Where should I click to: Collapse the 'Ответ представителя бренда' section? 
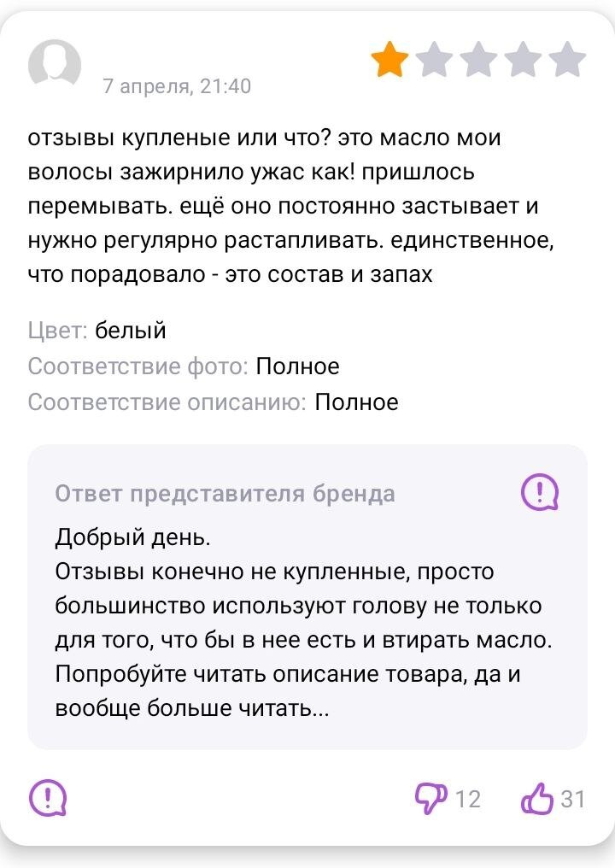[225, 494]
